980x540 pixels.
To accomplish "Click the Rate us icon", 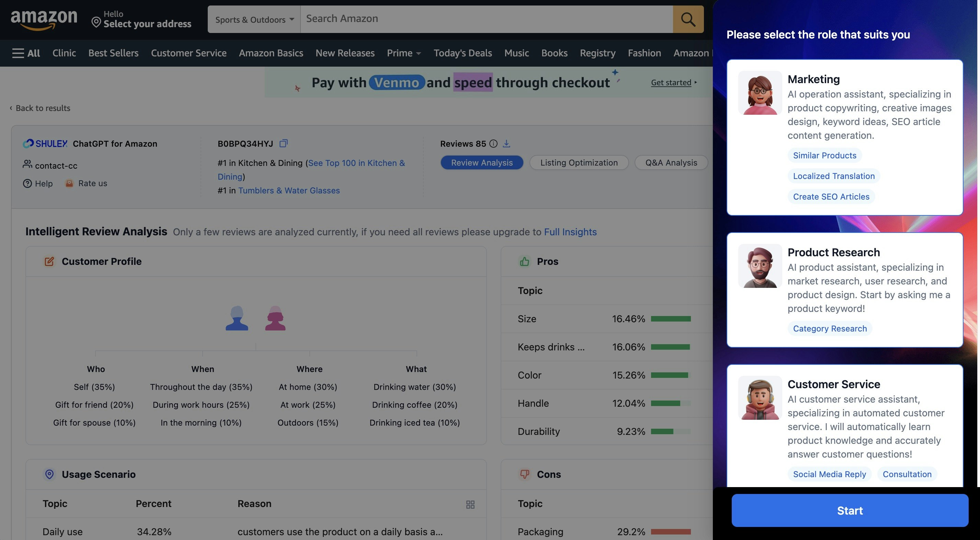I will (x=69, y=183).
